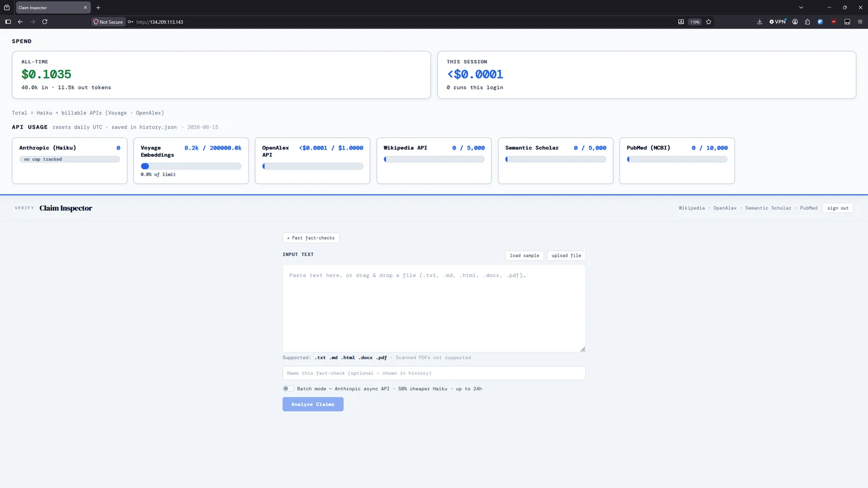This screenshot has width=868, height=488.
Task: Click the browser screenshot toolbar icon
Action: [847, 22]
